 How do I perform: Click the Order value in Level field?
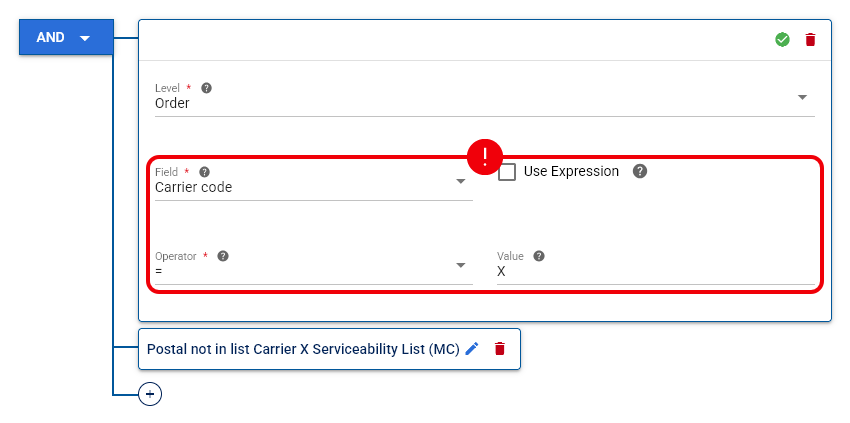[x=172, y=103]
